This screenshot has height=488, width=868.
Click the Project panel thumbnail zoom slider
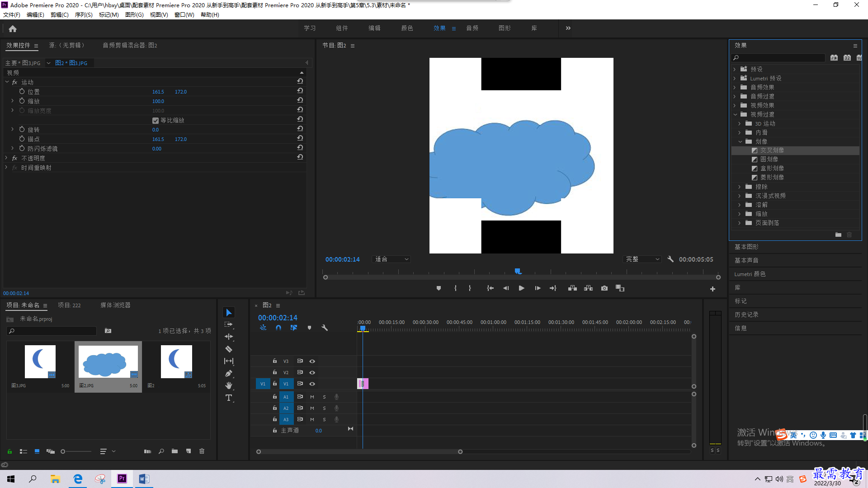coord(76,451)
